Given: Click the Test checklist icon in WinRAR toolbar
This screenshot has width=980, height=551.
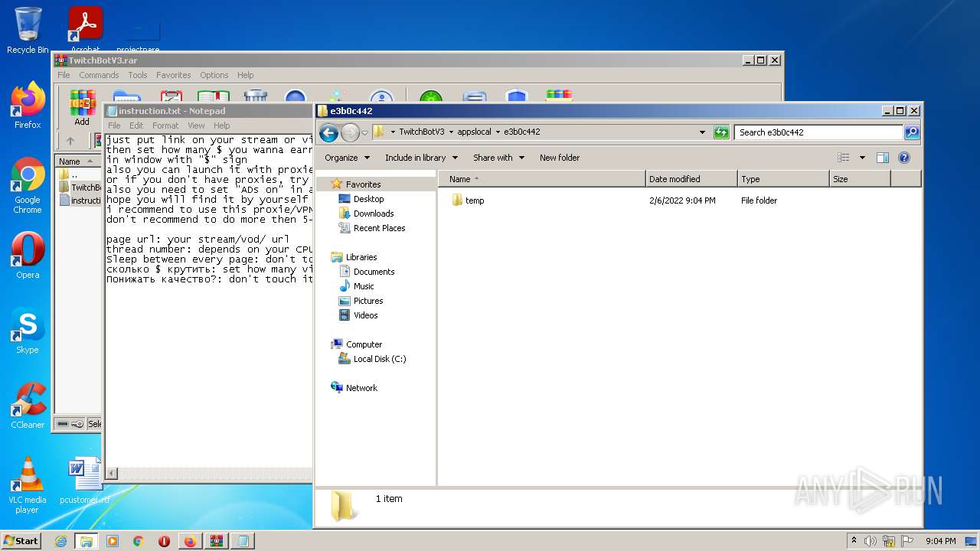Looking at the screenshot, I should (x=171, y=96).
